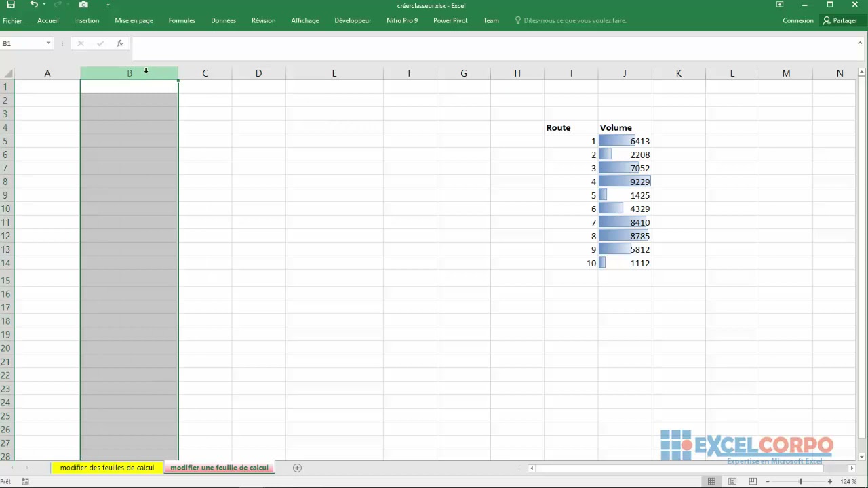The height and width of the screenshot is (488, 868).
Task: Switch to Normal view icon
Action: tap(711, 481)
